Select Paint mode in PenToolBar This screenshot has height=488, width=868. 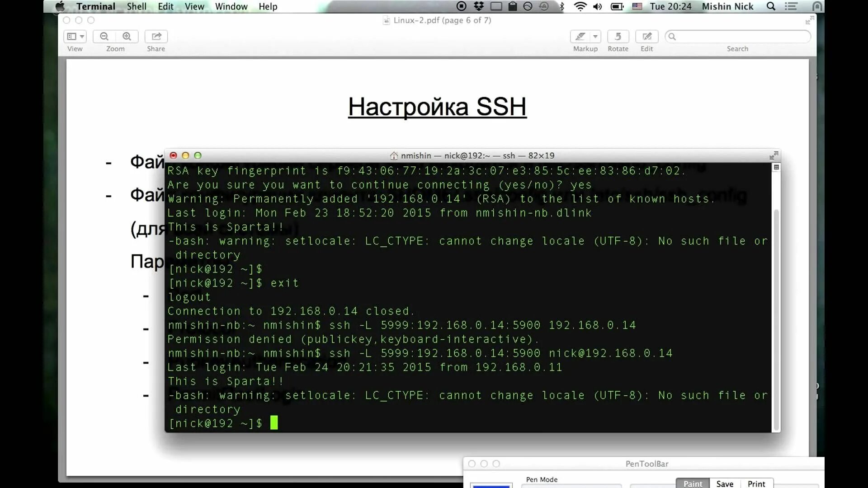693,483
